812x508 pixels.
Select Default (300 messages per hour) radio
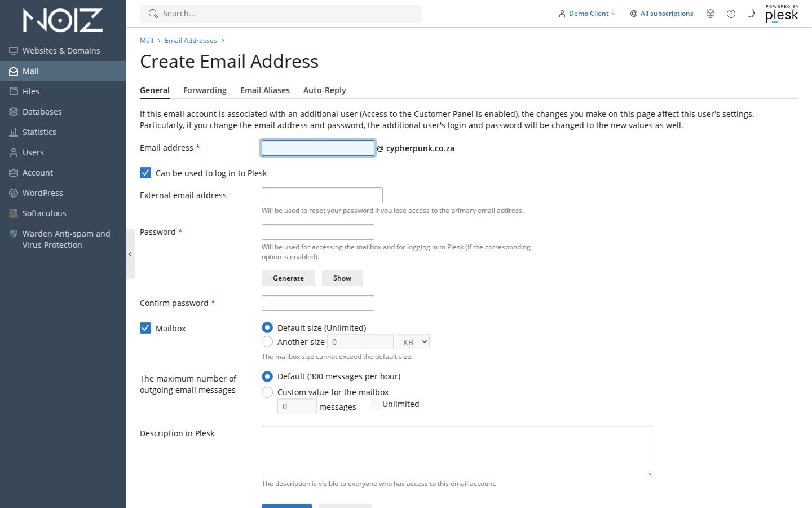point(267,376)
